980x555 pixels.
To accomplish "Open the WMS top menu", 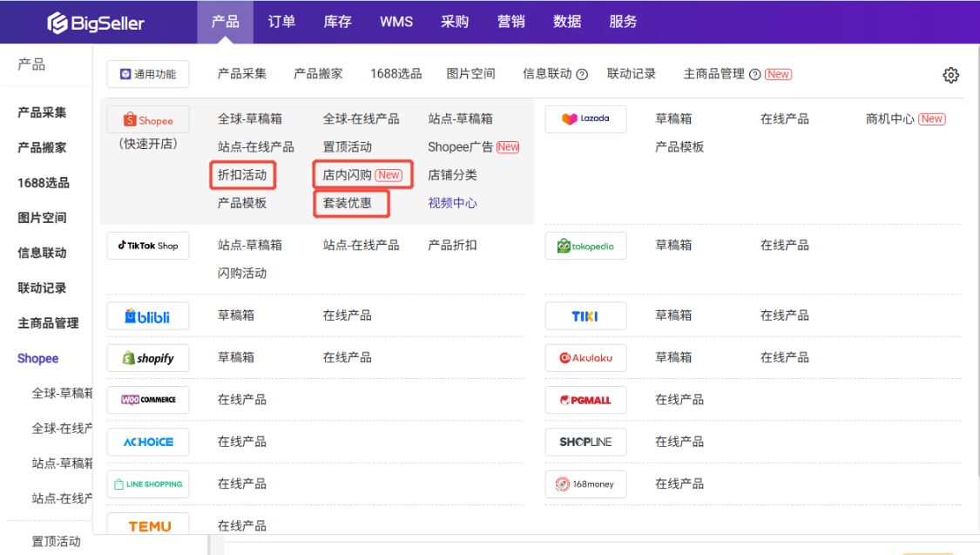I will coord(396,22).
